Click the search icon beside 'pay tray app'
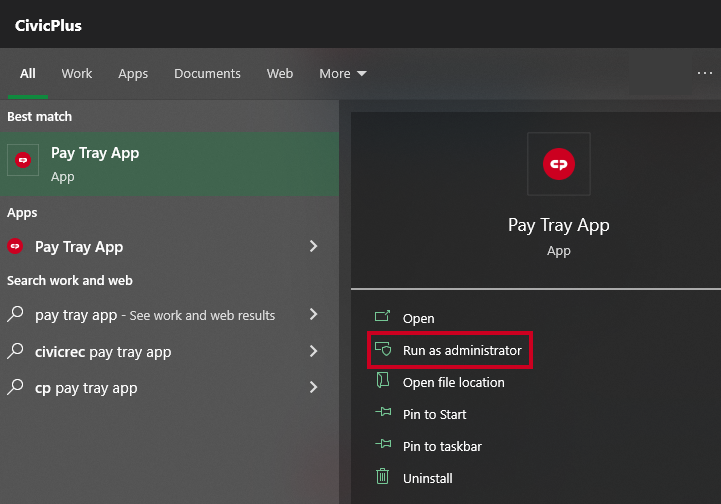 coord(15,314)
